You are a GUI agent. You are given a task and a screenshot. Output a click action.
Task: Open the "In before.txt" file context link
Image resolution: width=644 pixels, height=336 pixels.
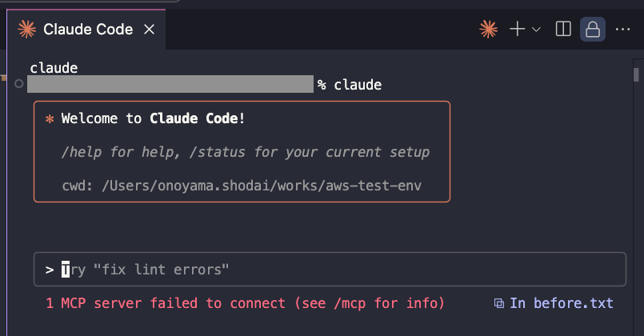click(561, 303)
